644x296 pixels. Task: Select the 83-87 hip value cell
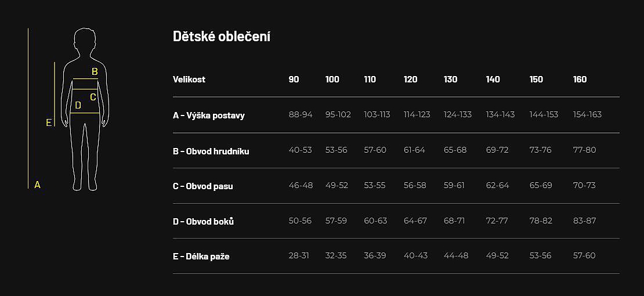pyautogui.click(x=584, y=221)
